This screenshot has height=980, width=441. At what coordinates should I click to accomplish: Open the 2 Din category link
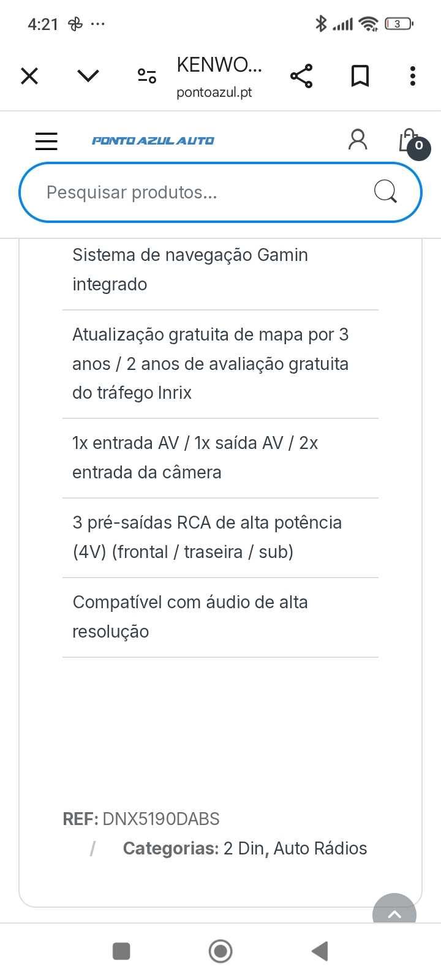click(243, 848)
